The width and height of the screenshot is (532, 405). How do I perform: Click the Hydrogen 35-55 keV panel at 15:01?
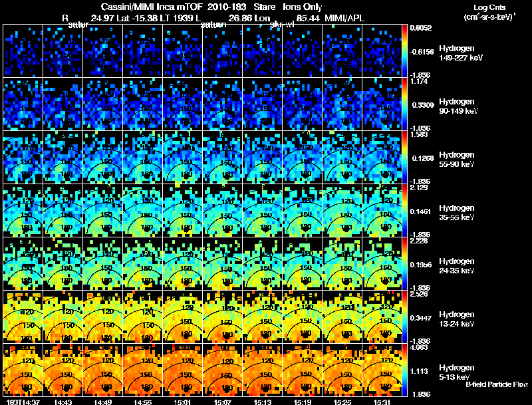pyautogui.click(x=182, y=210)
